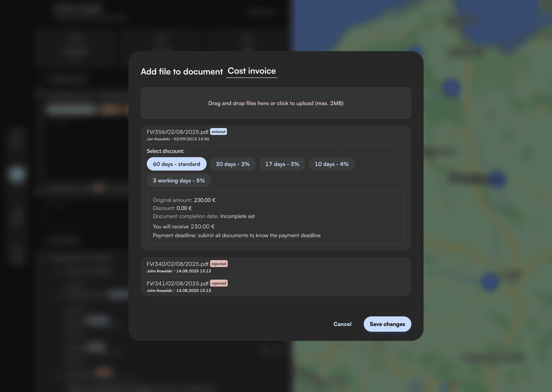Choose the 30 days - 2% discount option

[232, 164]
